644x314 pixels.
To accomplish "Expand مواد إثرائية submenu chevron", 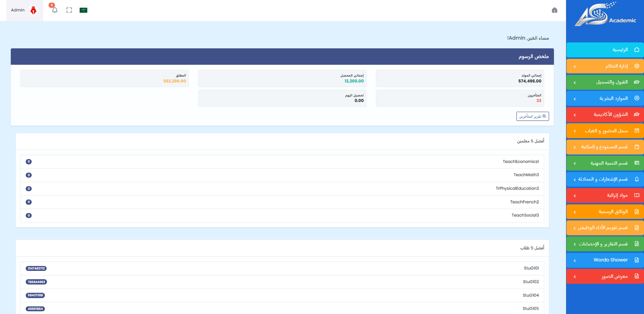I will [x=575, y=196].
